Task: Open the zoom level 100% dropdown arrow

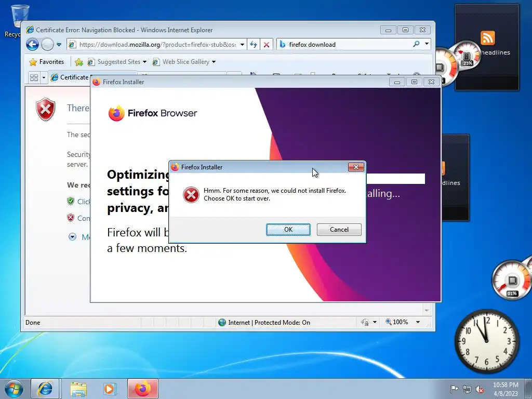Action: (418, 322)
